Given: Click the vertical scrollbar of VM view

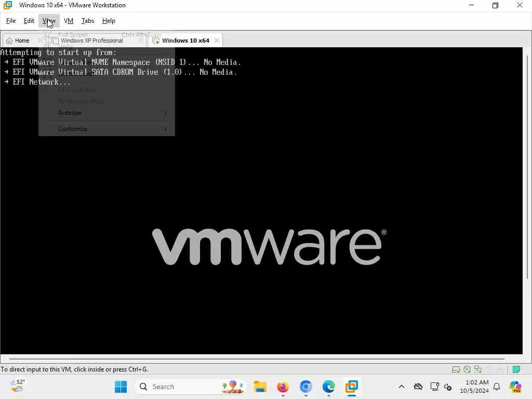Looking at the screenshot, I should 527,166.
